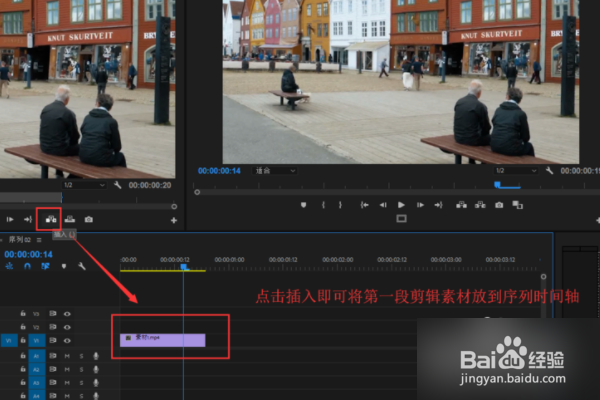Click program monitor timecode 00:00:00:14

pyautogui.click(x=219, y=171)
